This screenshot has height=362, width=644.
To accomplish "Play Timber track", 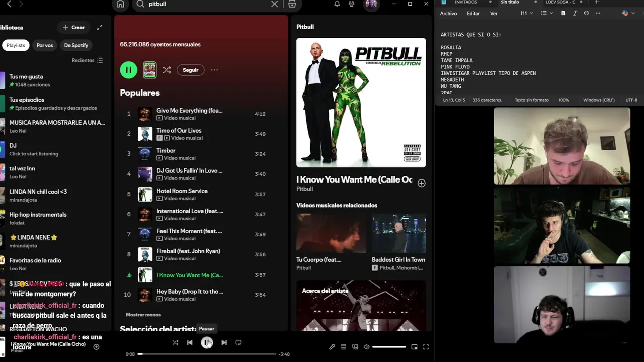I will (x=201, y=154).
